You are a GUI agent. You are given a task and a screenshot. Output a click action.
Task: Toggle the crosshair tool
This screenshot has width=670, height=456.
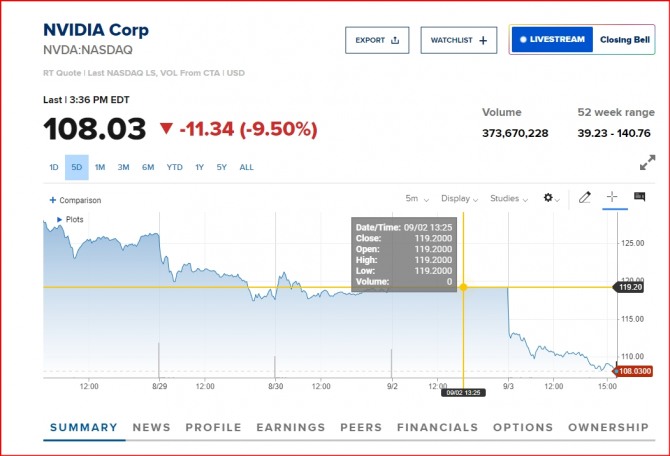(612, 198)
